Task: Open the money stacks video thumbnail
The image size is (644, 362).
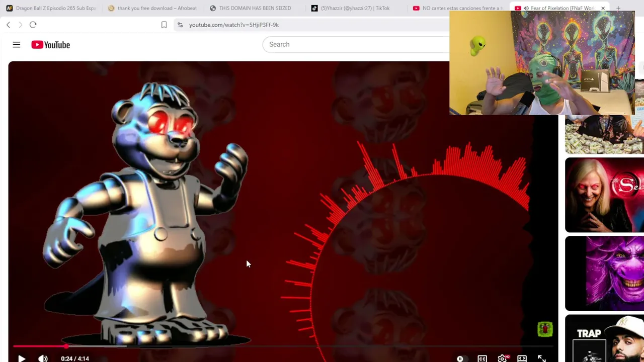Action: tap(604, 134)
